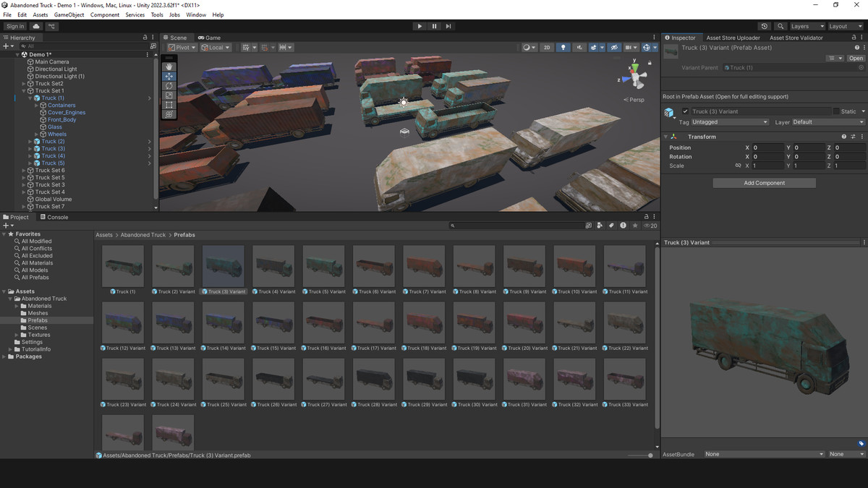Open the Component menu
Screen dimensions: 868x488
coord(105,14)
